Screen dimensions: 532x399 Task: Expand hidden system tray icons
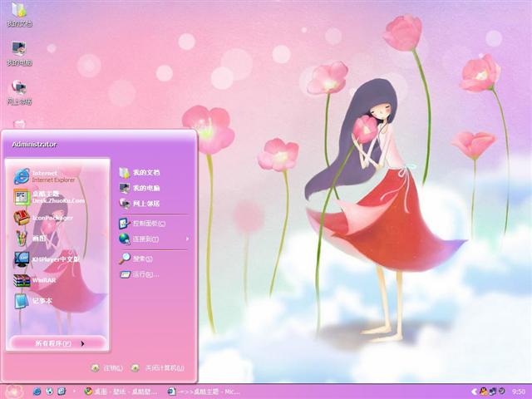(474, 392)
